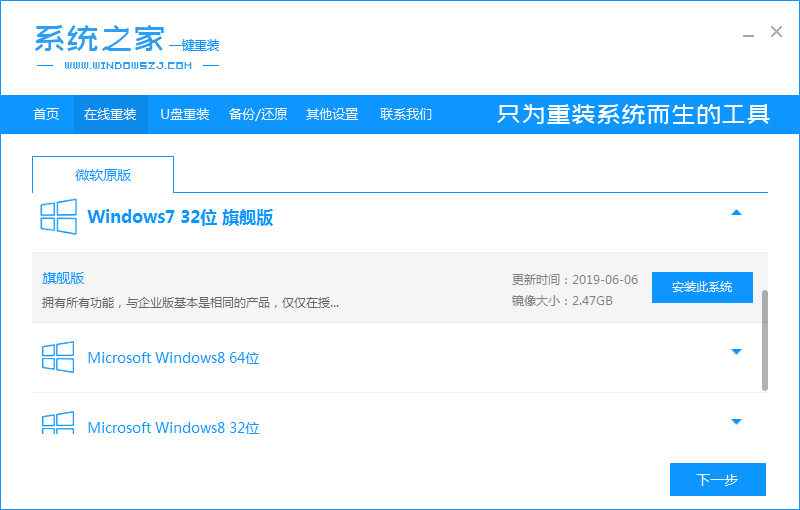Switch to 在线重装 tab
800x510 pixels.
110,114
